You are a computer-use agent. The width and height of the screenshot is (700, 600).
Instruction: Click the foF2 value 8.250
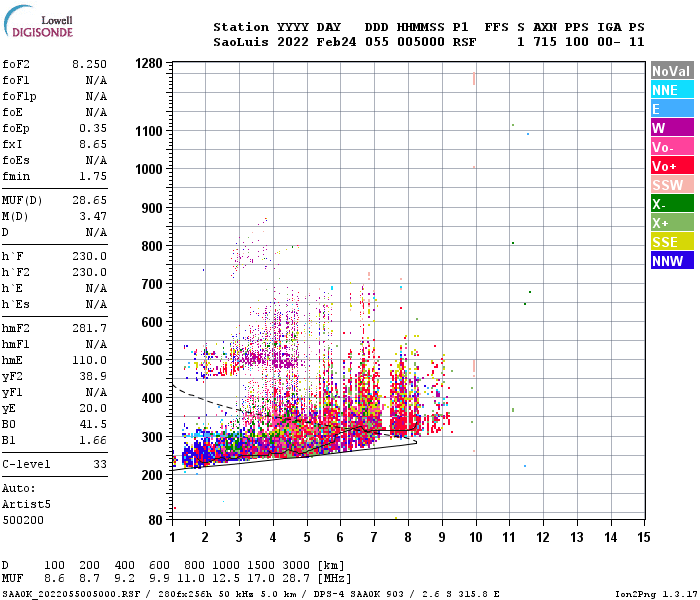(89, 64)
